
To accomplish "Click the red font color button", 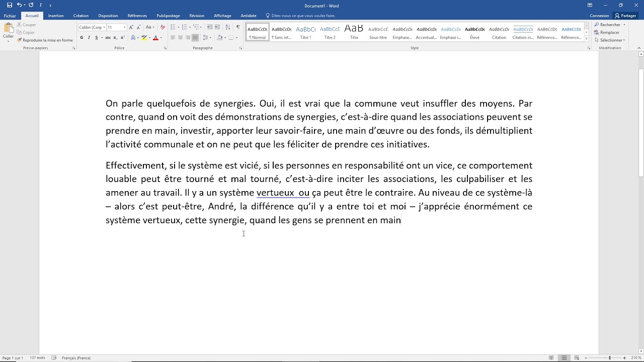I will click(155, 38).
